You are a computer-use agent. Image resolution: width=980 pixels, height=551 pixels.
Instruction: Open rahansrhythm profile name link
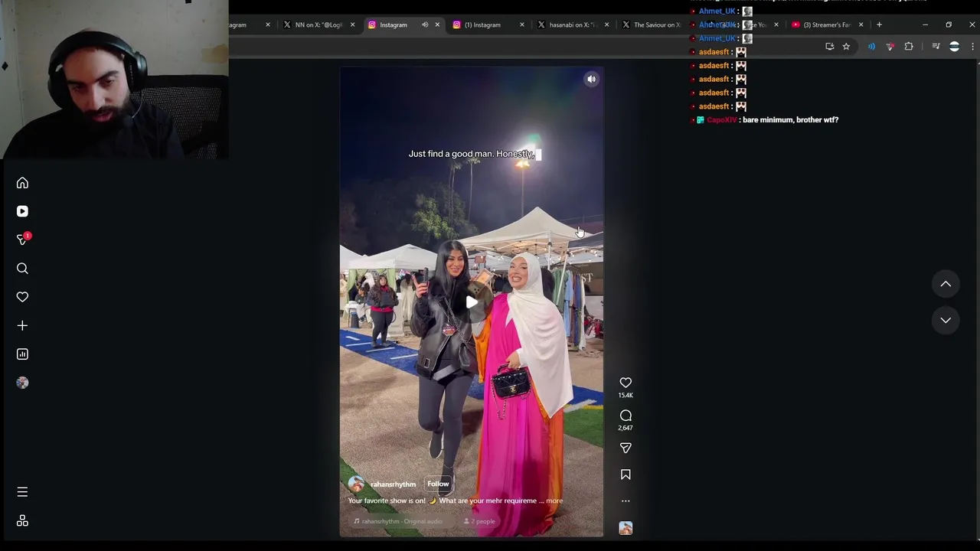point(393,484)
